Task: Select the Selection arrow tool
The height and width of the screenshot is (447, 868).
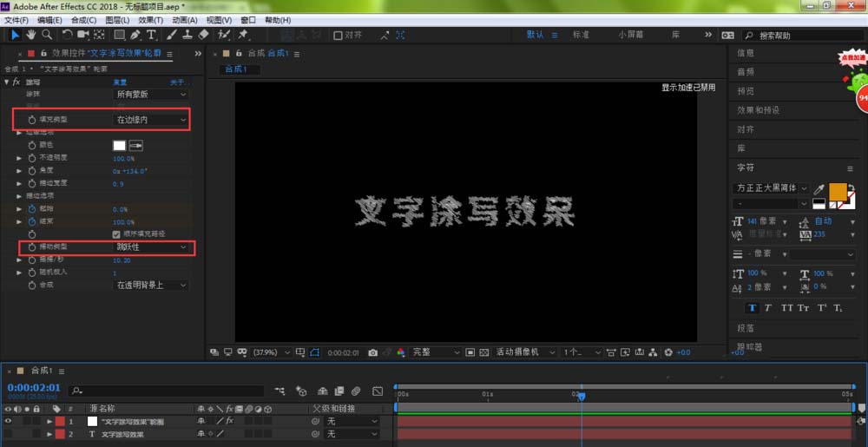Action: (x=16, y=35)
